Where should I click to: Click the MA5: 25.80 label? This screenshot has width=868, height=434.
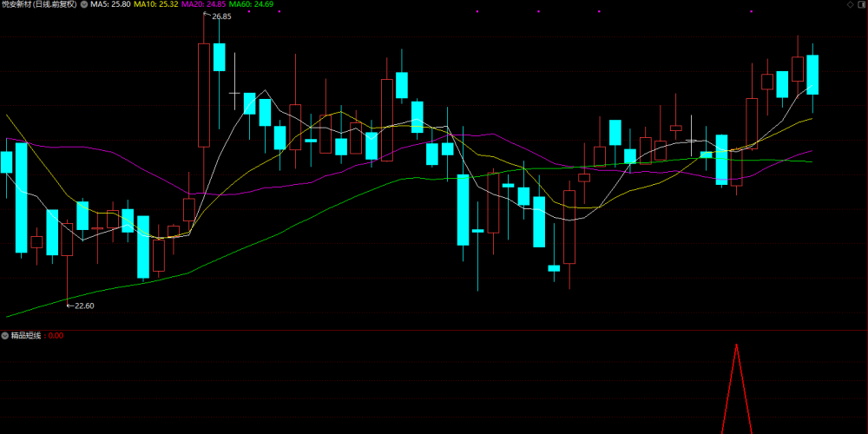111,4
